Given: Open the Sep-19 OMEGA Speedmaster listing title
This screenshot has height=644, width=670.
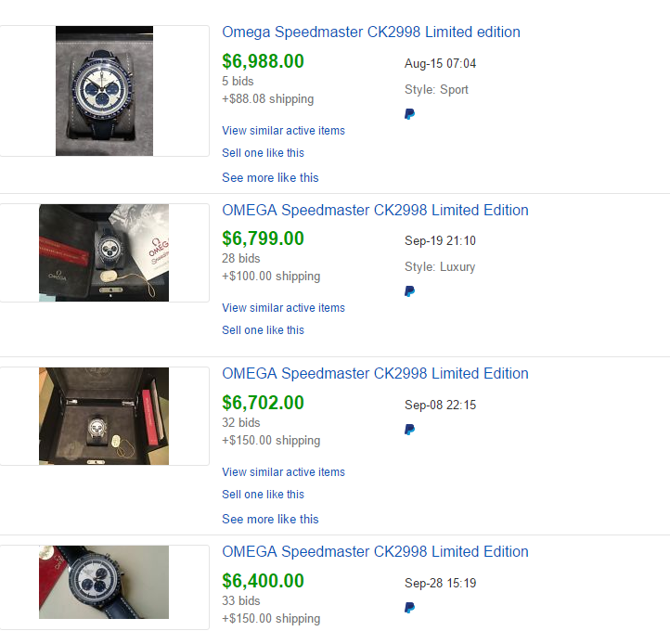Looking at the screenshot, I should [375, 211].
